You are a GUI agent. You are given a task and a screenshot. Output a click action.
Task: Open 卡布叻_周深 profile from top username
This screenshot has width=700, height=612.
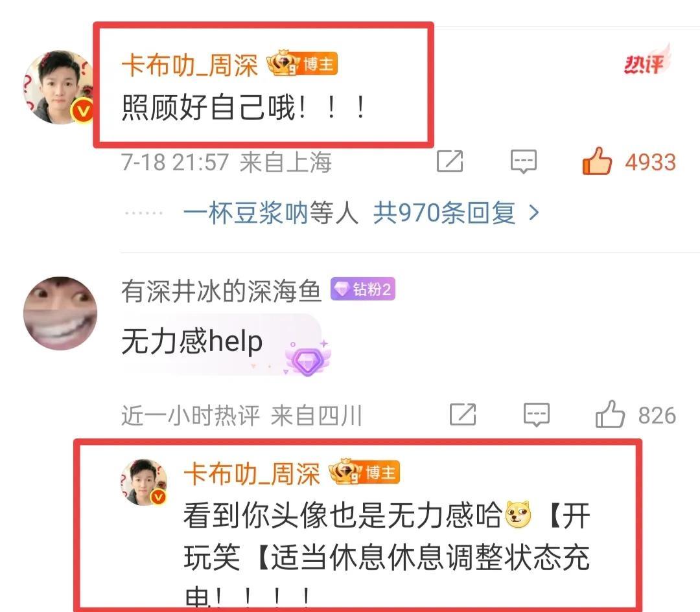[190, 65]
